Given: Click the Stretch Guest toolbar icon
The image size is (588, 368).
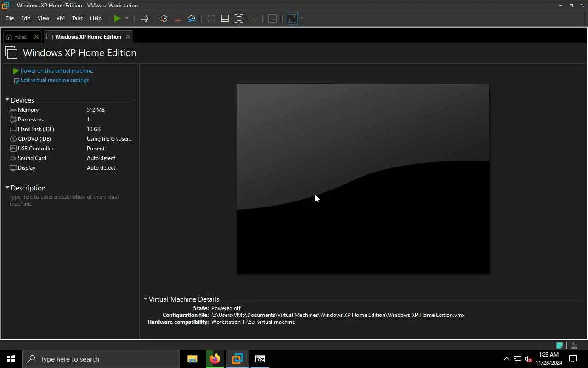Looking at the screenshot, I should [292, 18].
